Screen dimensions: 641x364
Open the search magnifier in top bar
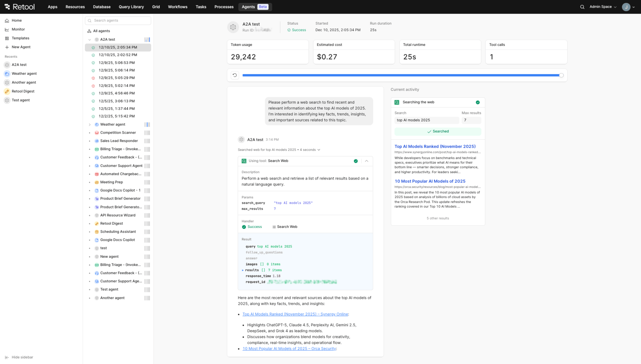tap(582, 7)
